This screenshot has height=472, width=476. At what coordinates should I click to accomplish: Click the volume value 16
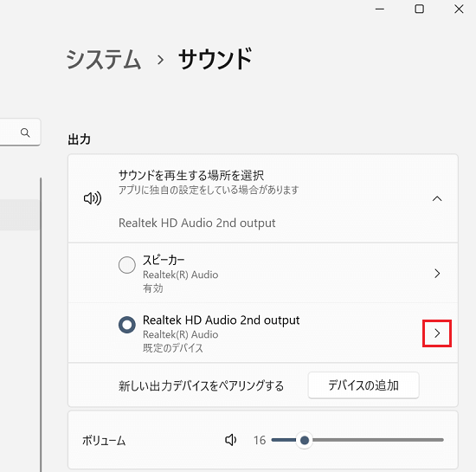(x=260, y=440)
